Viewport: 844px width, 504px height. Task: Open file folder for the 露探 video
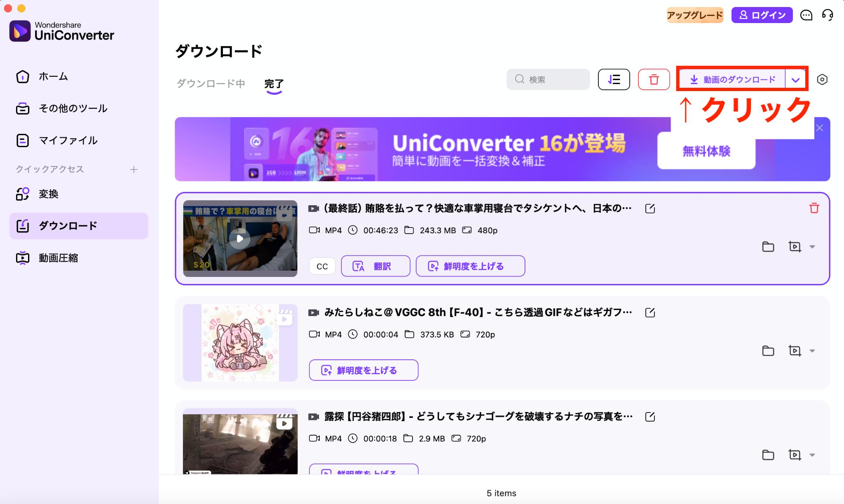pyautogui.click(x=768, y=455)
